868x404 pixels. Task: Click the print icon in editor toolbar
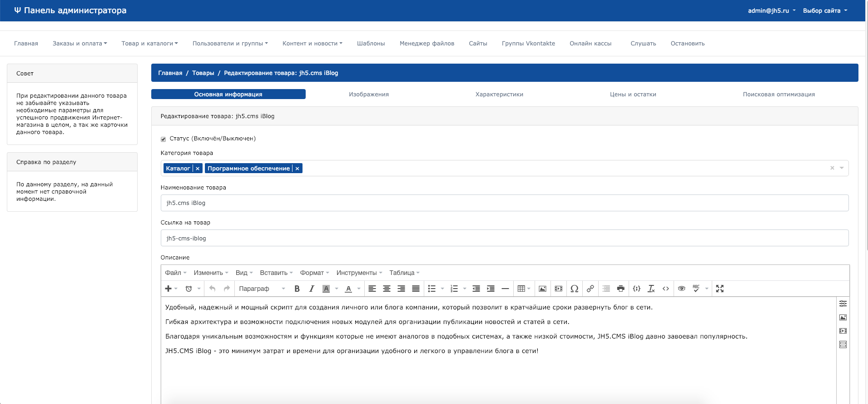pyautogui.click(x=621, y=289)
